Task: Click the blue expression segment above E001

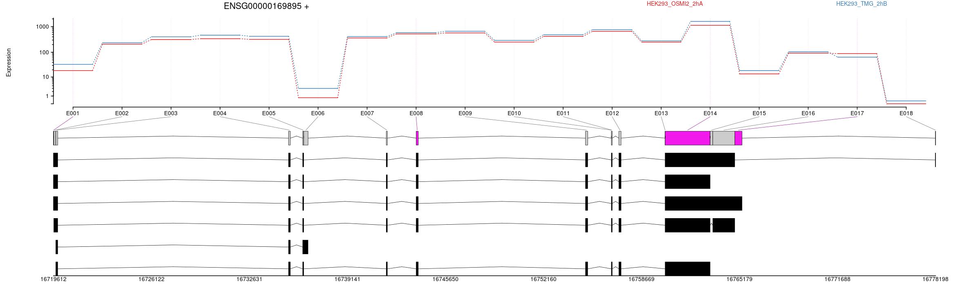Action: 73,64
